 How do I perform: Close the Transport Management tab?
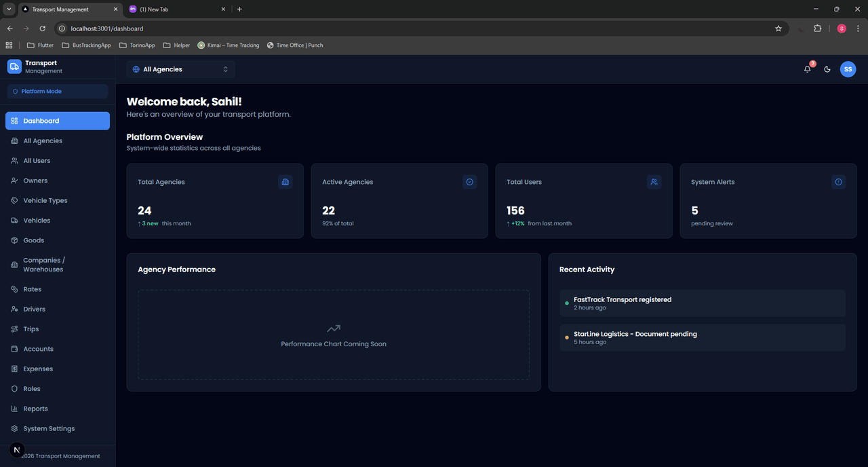pyautogui.click(x=115, y=10)
